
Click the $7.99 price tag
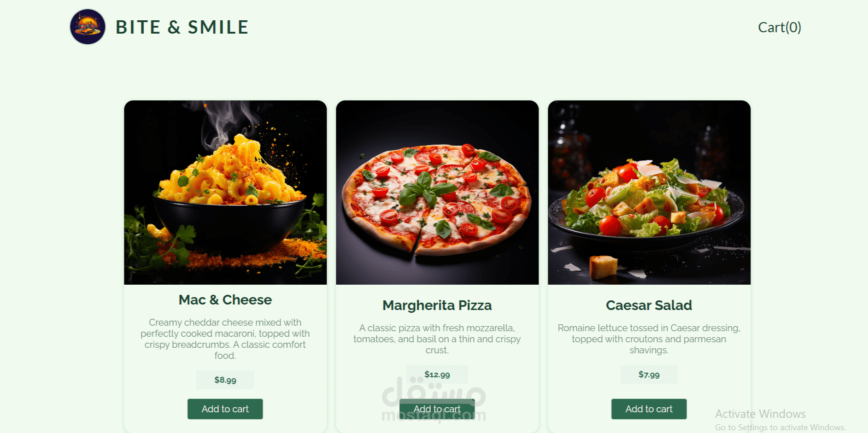click(649, 374)
